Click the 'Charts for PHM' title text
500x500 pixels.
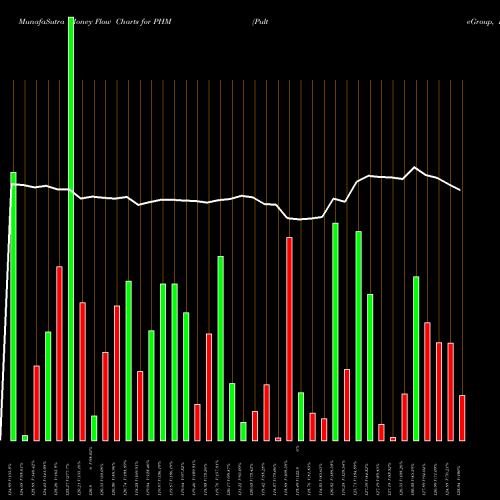click(x=143, y=22)
